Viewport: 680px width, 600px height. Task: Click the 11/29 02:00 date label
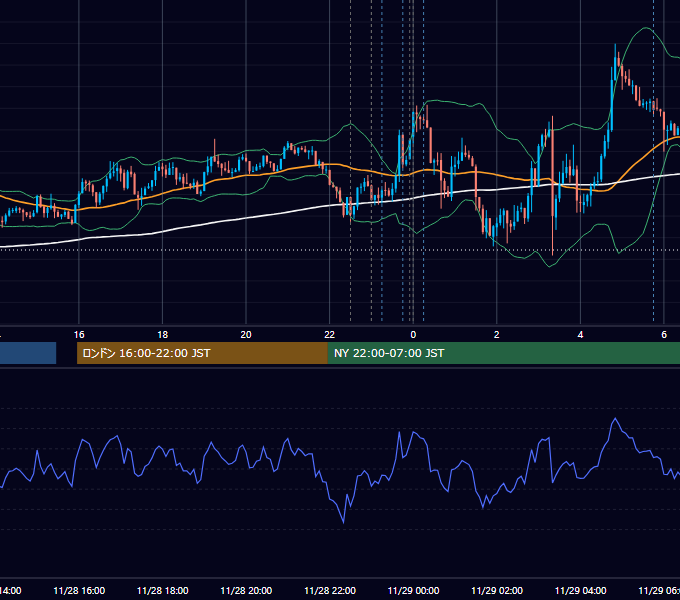tap(497, 591)
